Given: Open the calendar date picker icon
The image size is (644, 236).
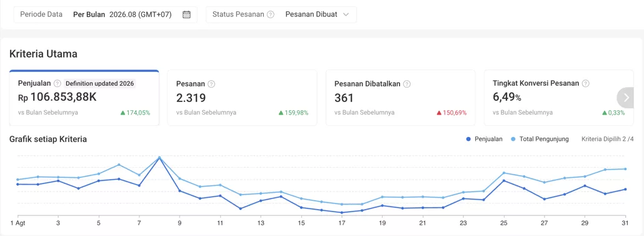Looking at the screenshot, I should pos(186,14).
